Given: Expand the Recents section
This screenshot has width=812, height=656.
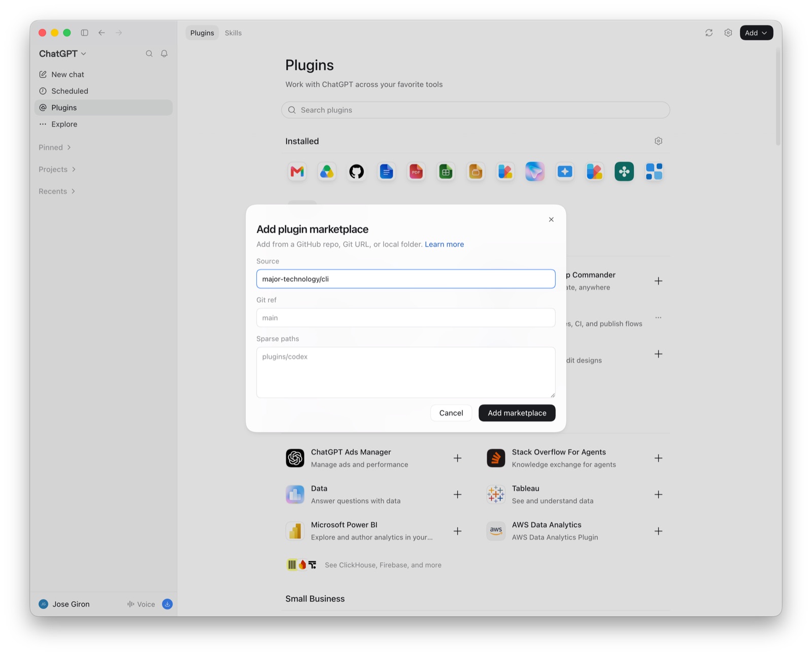Looking at the screenshot, I should coord(57,191).
